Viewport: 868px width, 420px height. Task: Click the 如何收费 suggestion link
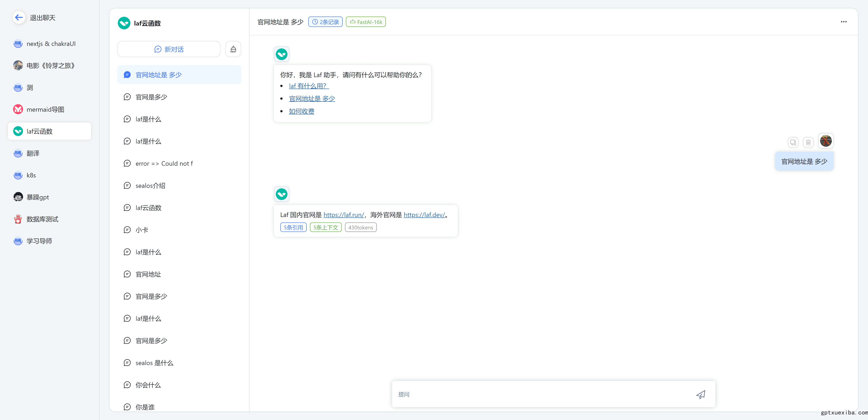[x=302, y=111]
